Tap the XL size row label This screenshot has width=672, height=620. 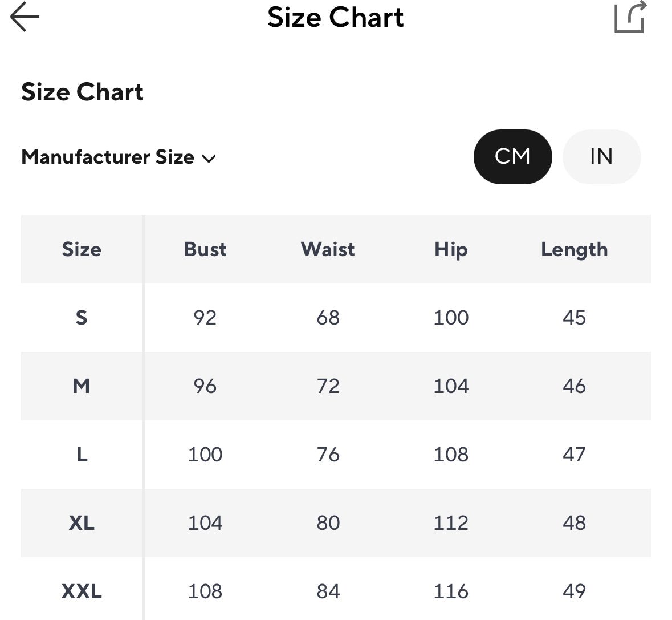(x=82, y=523)
